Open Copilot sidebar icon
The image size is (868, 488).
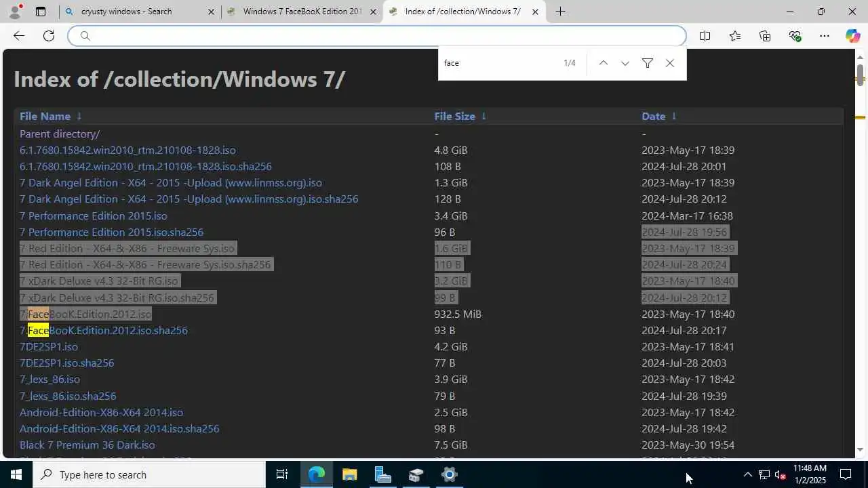point(852,36)
